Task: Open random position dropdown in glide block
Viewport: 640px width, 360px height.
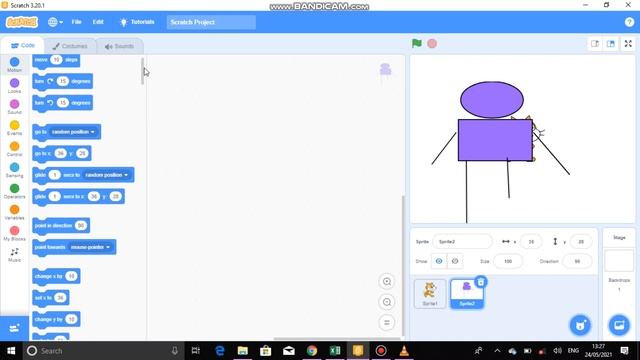Action: pos(106,175)
